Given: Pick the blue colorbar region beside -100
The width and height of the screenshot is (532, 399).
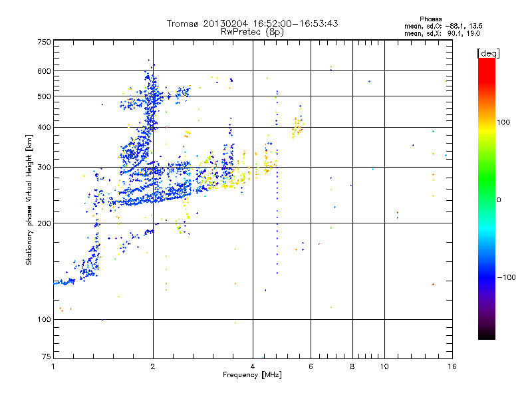Looking at the screenshot, I should (486, 277).
